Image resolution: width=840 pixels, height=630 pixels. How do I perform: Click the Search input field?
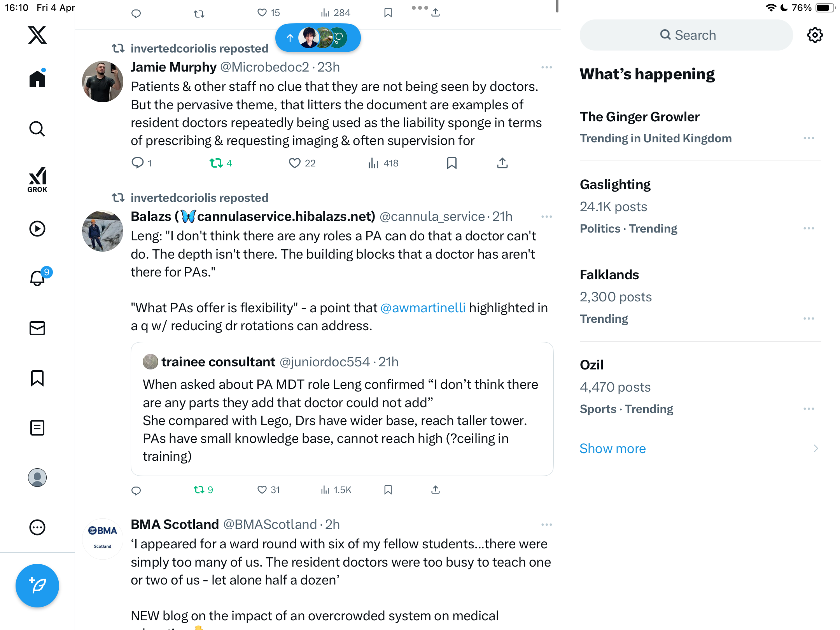(686, 35)
